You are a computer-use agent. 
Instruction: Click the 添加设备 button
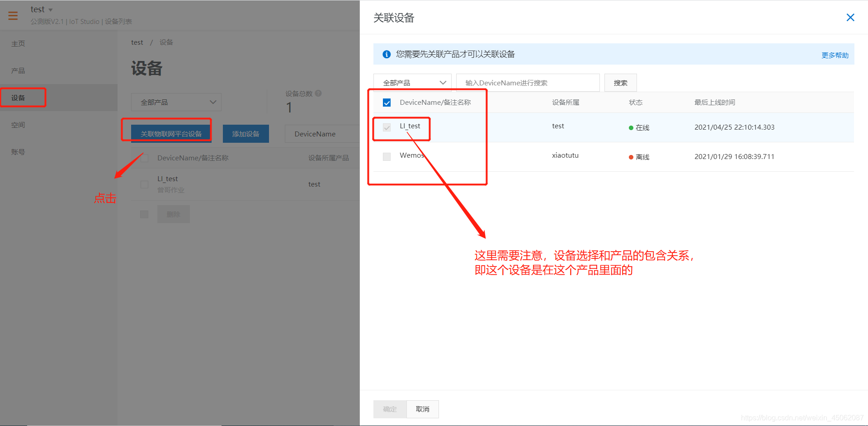point(246,134)
